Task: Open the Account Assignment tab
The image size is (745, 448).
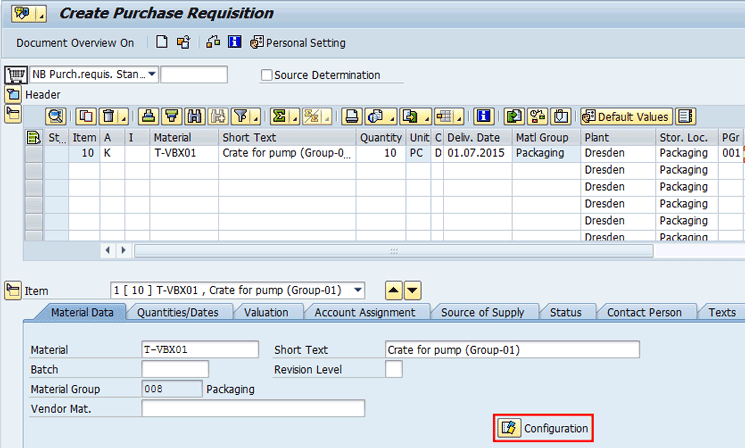Action: 364,312
